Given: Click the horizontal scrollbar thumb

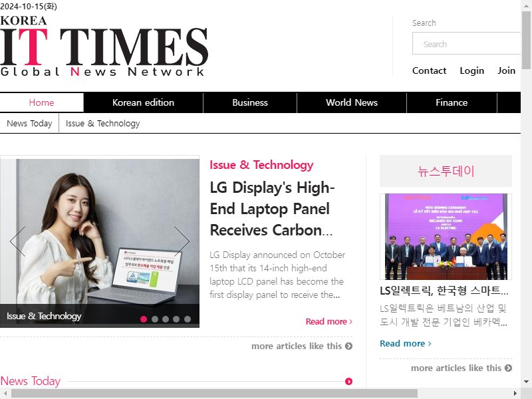Looking at the screenshot, I should [x=214, y=394].
